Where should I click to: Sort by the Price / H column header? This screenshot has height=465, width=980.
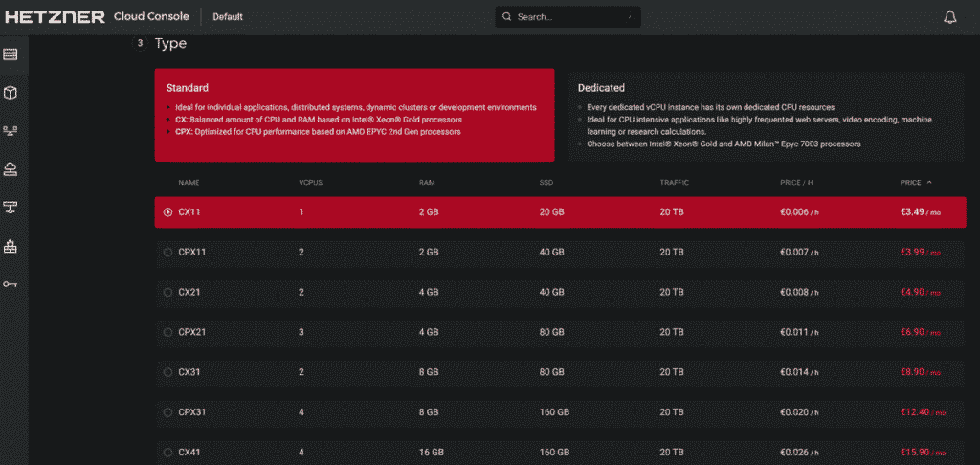(x=796, y=183)
